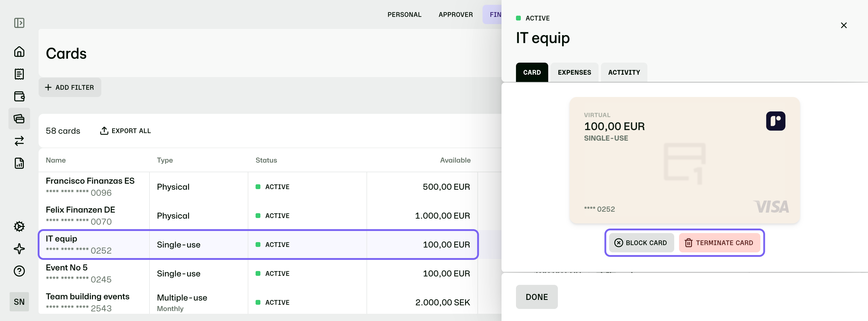This screenshot has height=321, width=868.
Task: Click the 1.000,00 EUR available amount
Action: tap(442, 216)
